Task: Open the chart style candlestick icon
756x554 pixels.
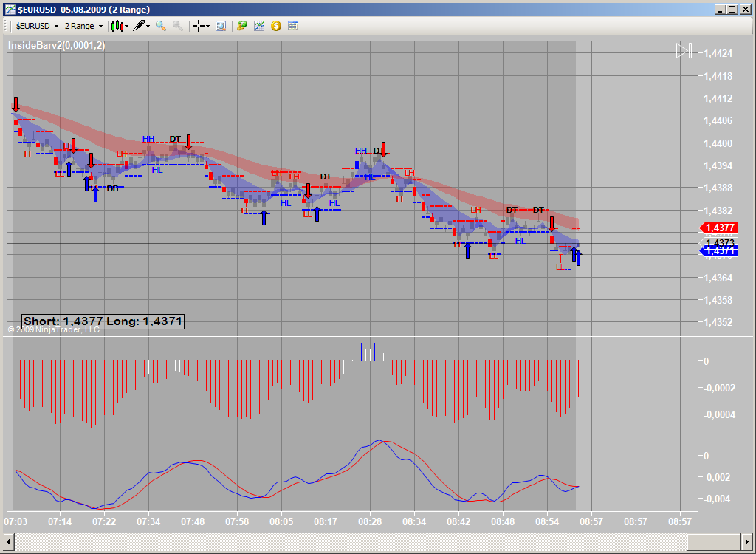Action: click(117, 26)
